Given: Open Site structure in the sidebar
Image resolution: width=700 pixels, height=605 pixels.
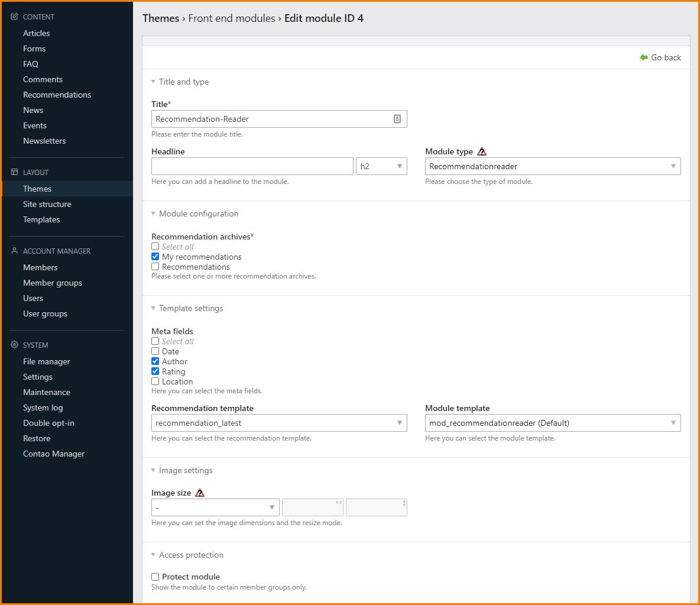Looking at the screenshot, I should click(47, 204).
